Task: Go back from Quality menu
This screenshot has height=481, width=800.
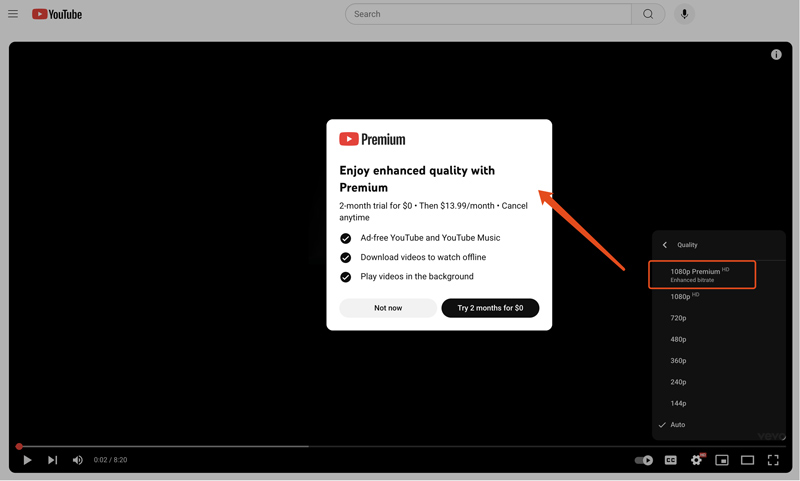Action: point(665,245)
